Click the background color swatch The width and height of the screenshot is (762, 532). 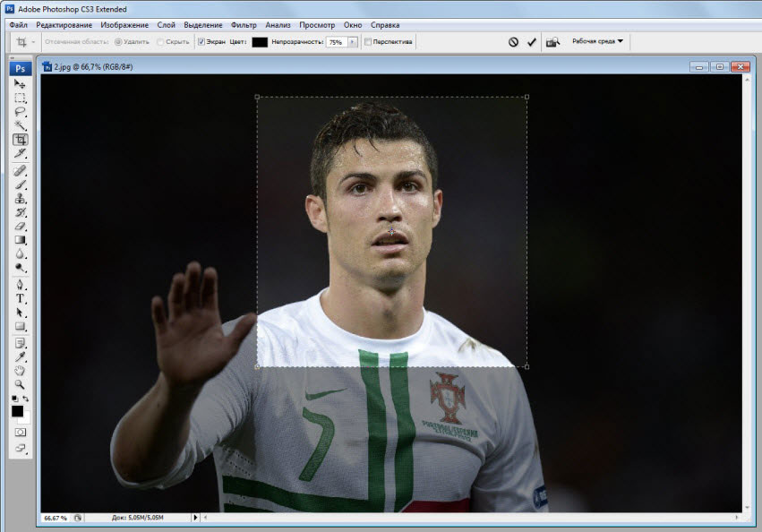point(27,418)
